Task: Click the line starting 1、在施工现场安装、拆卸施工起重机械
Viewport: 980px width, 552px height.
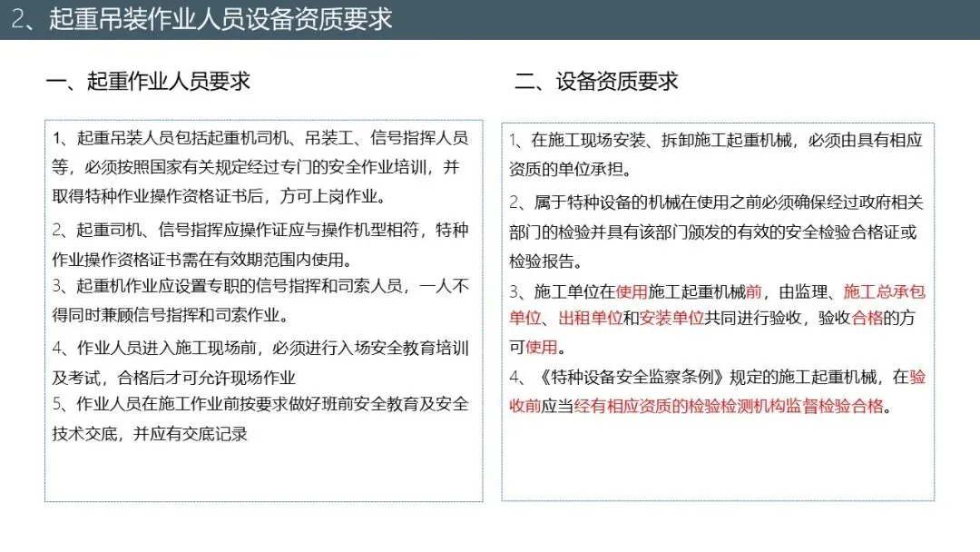Action: tap(716, 140)
